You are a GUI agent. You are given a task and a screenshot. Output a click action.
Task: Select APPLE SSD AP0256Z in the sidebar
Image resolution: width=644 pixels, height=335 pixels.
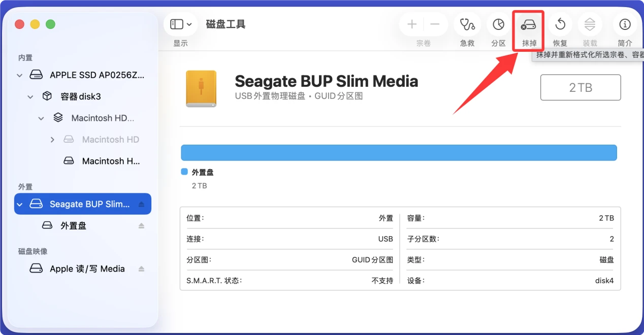pos(83,75)
